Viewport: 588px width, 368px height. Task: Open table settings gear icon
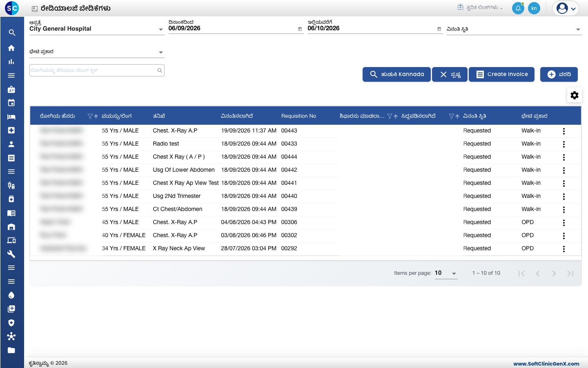(575, 95)
